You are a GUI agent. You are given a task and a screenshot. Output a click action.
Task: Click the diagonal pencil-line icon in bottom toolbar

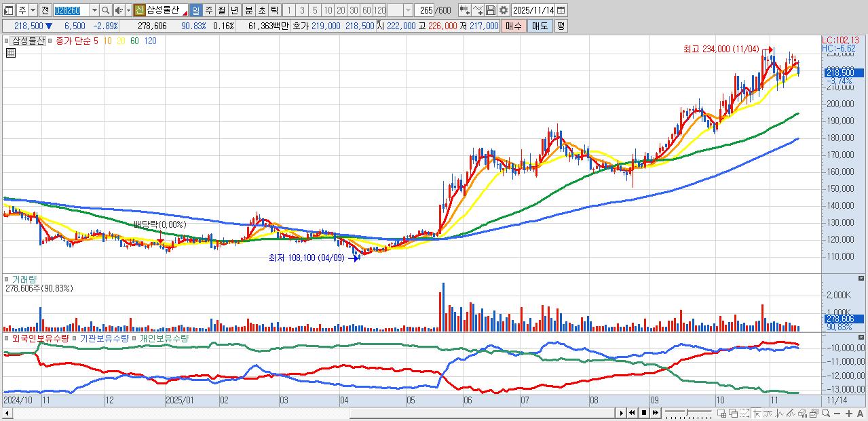coord(791,413)
